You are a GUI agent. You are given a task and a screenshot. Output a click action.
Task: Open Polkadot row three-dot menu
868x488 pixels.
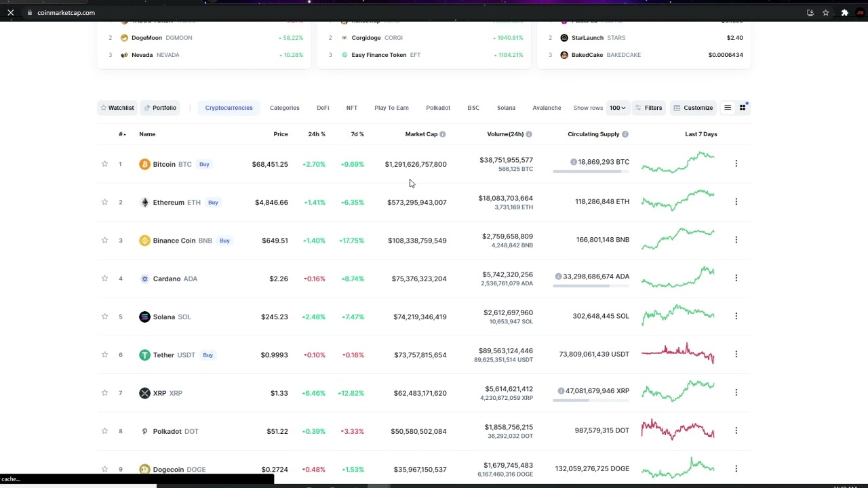coord(736,430)
